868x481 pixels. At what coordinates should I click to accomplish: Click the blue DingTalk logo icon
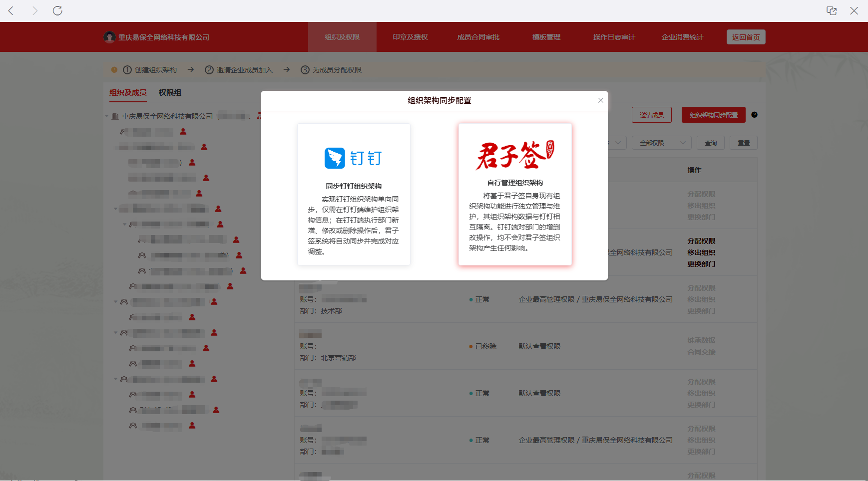pyautogui.click(x=335, y=158)
